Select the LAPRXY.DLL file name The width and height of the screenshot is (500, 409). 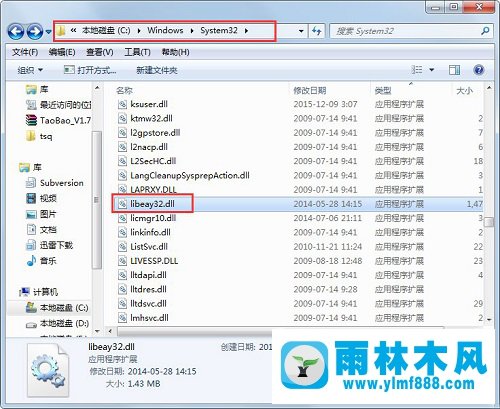point(153,190)
